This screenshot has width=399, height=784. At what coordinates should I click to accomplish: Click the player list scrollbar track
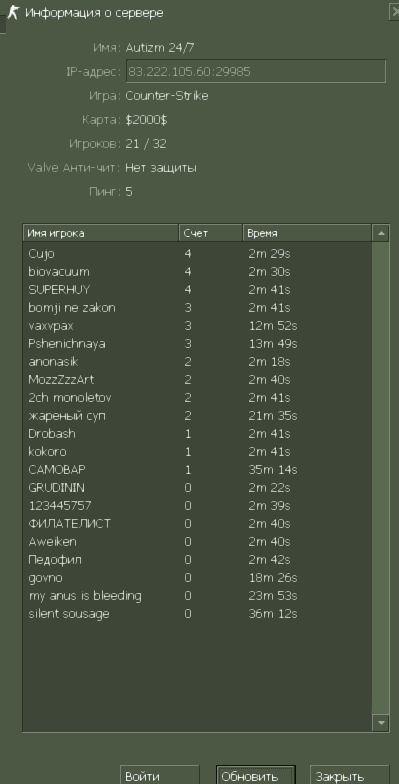click(x=381, y=478)
